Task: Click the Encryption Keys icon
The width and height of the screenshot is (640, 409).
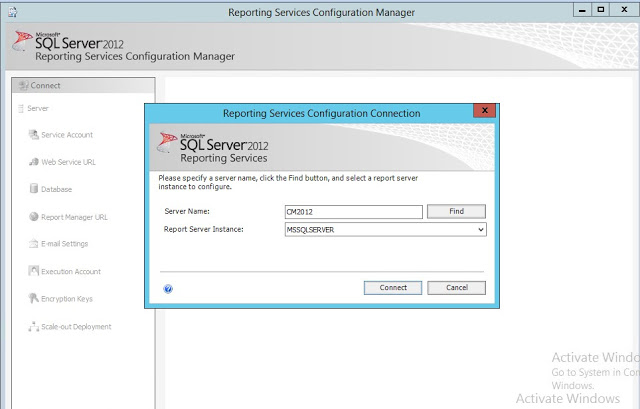Action: coord(33,299)
